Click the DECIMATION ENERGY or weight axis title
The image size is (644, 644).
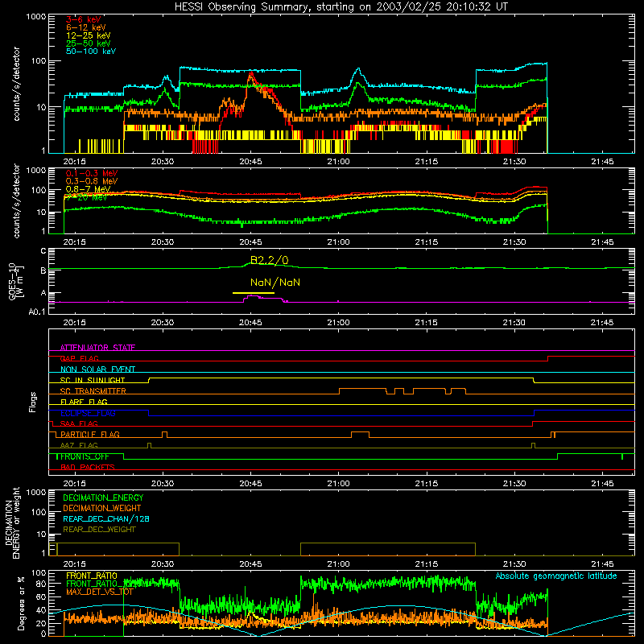tap(12, 522)
